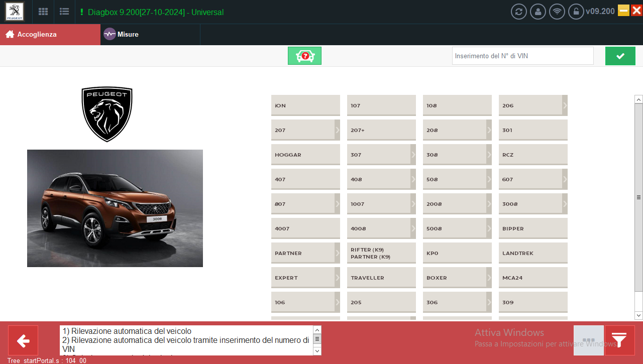
Task: Click the model list scrollbar down arrow
Action: point(638,315)
